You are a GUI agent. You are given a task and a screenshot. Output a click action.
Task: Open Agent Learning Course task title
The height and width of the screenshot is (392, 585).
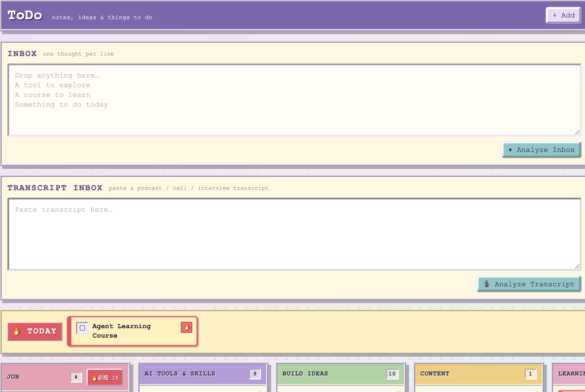click(122, 331)
